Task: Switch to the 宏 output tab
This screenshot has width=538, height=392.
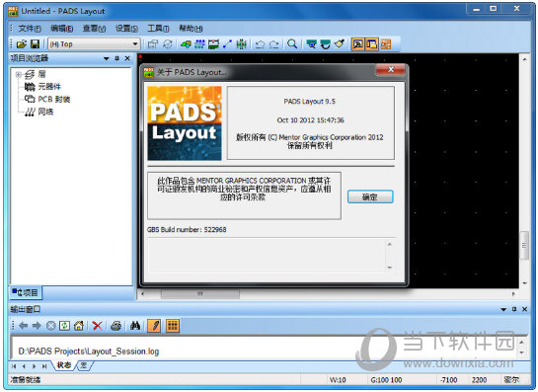Action: click(83, 365)
